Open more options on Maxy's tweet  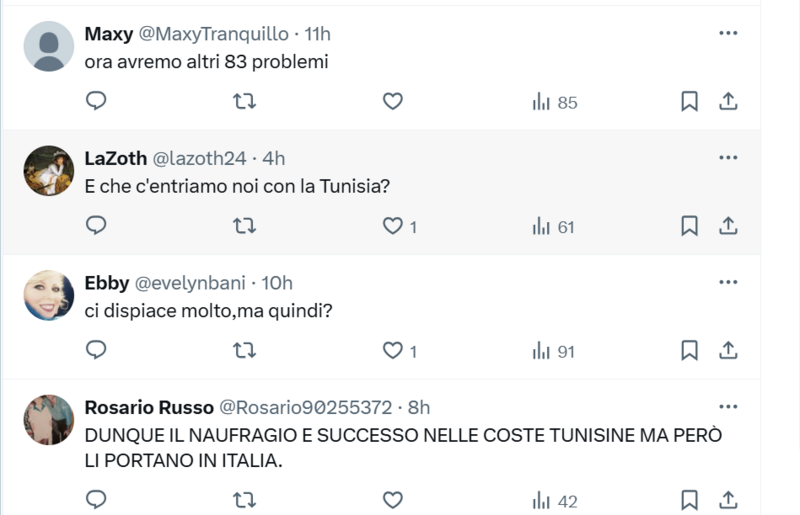coord(728,33)
